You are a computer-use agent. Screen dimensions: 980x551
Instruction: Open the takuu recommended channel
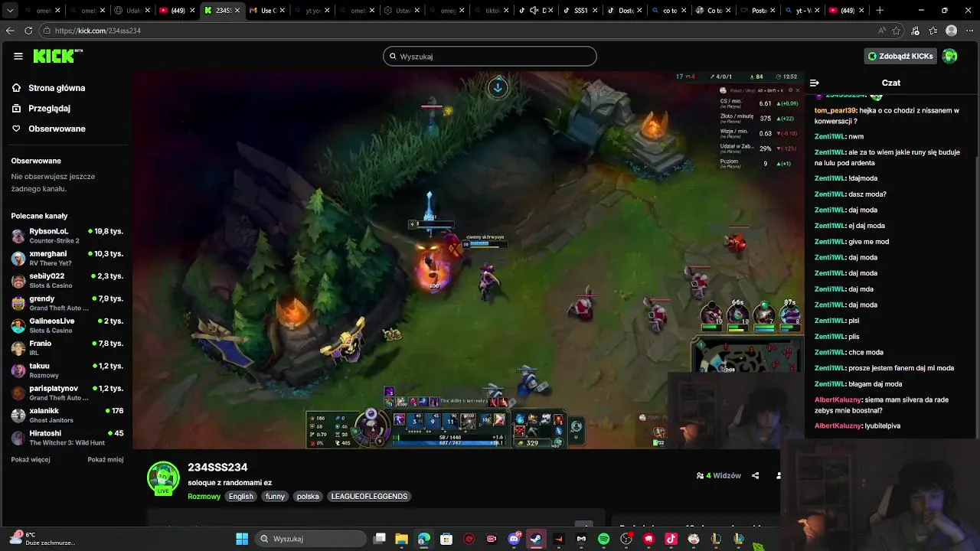click(x=67, y=370)
